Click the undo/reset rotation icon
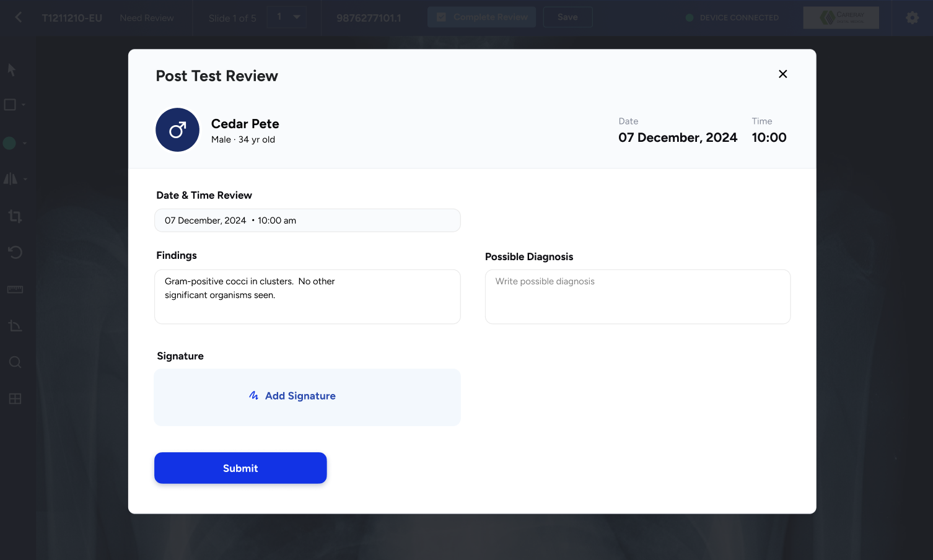 15,252
